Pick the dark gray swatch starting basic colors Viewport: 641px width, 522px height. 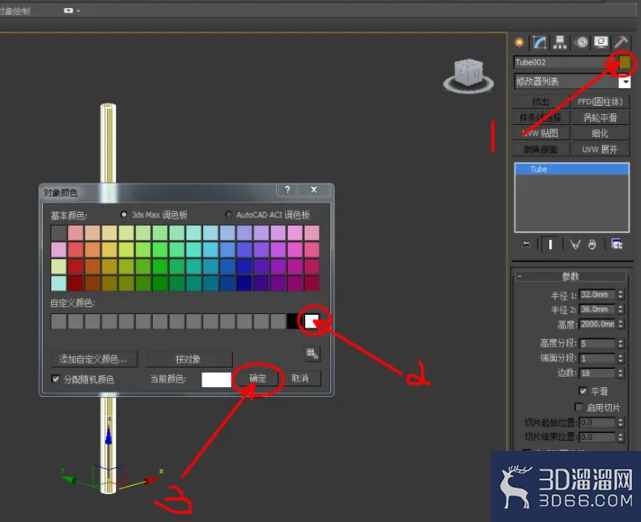pyautogui.click(x=59, y=233)
